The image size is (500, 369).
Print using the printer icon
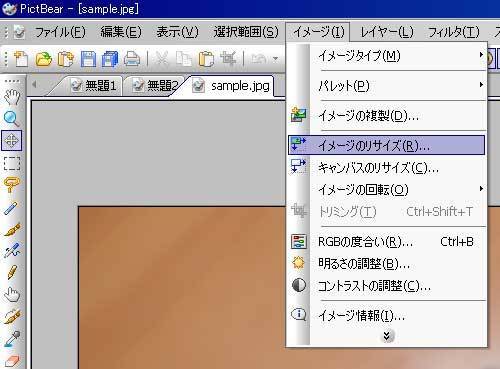coord(132,59)
